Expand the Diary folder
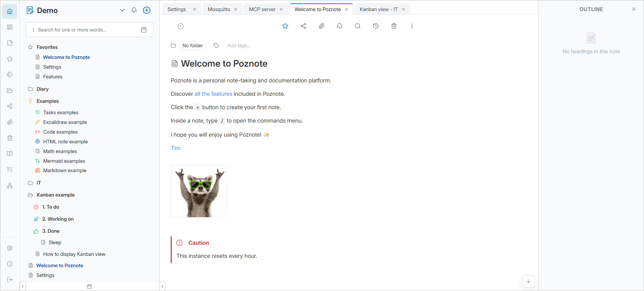Image resolution: width=644 pixels, height=291 pixels. click(x=43, y=89)
